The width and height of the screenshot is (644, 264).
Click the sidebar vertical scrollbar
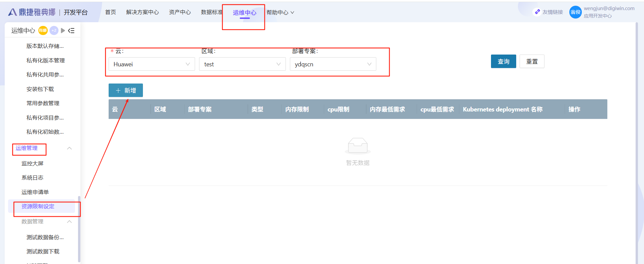(x=79, y=229)
